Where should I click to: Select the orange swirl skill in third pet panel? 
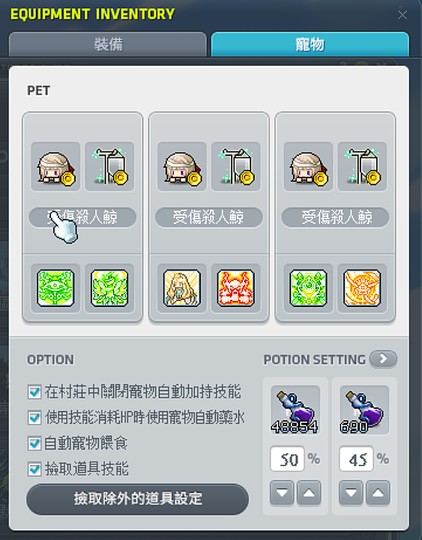[362, 288]
